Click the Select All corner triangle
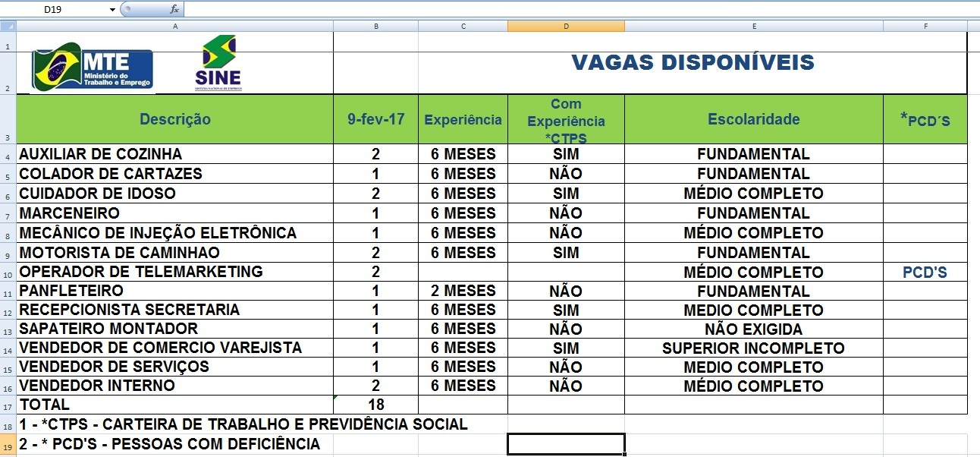 [x=8, y=27]
